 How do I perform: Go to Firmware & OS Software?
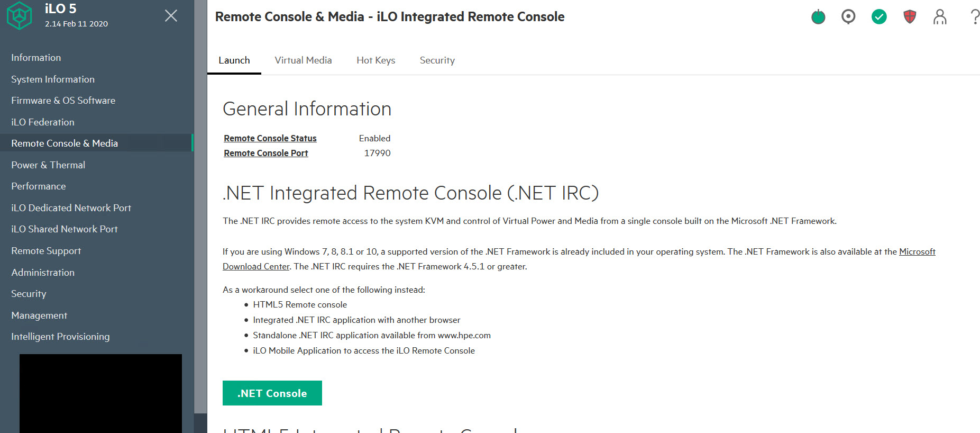click(63, 101)
